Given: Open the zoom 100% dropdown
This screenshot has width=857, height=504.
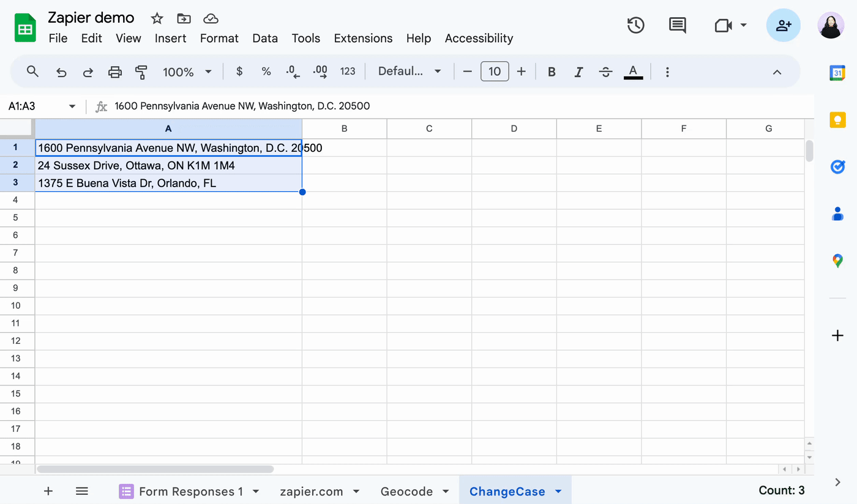Looking at the screenshot, I should point(187,72).
